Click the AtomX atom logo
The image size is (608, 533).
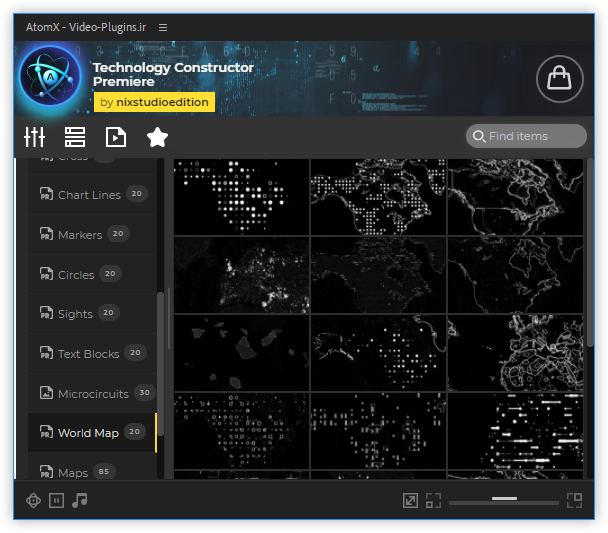50,76
